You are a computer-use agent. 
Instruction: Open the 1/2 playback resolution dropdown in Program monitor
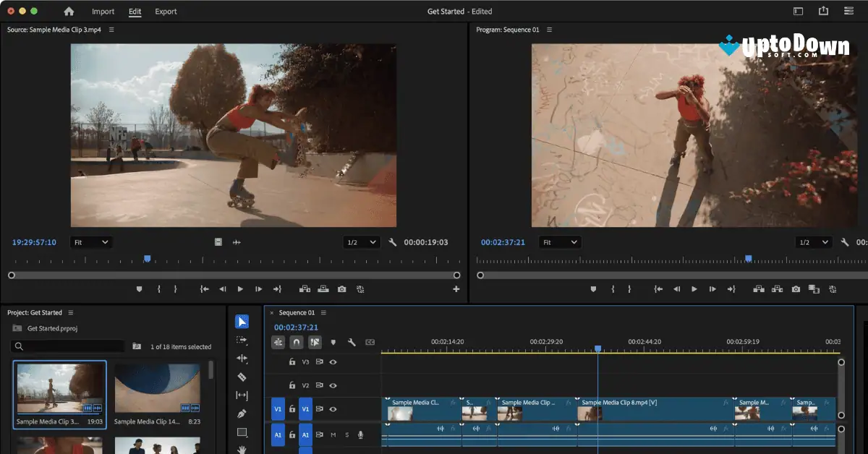[814, 241]
